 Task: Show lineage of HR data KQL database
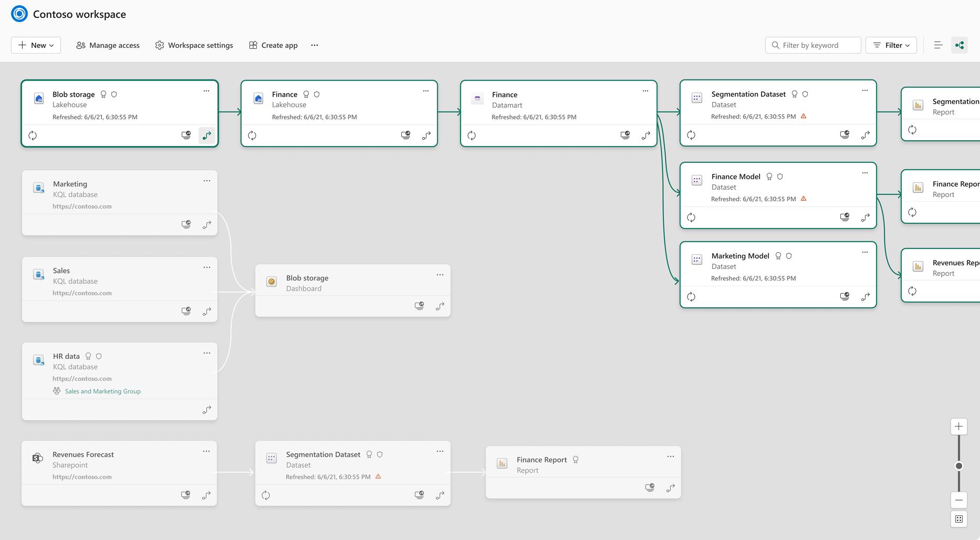[x=207, y=410]
